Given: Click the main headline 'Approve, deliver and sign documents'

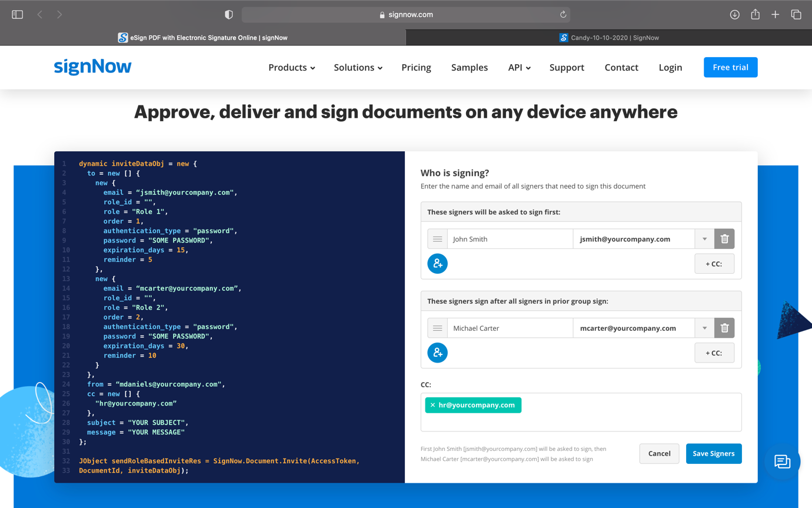Looking at the screenshot, I should [x=406, y=112].
